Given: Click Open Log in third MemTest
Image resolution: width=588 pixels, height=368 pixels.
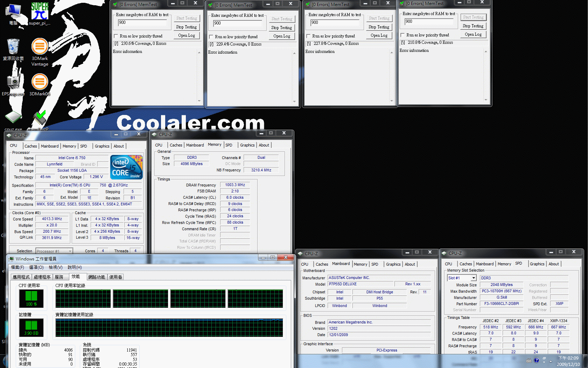Looking at the screenshot, I should click(379, 35).
